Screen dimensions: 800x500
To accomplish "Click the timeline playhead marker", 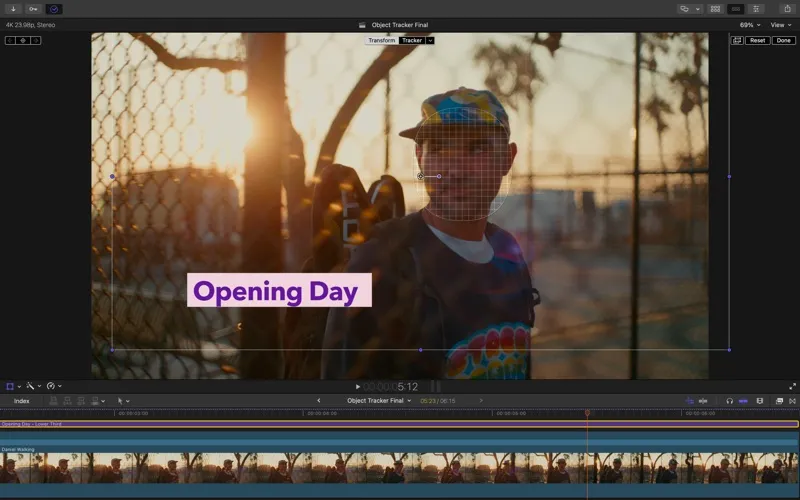I will [x=587, y=413].
